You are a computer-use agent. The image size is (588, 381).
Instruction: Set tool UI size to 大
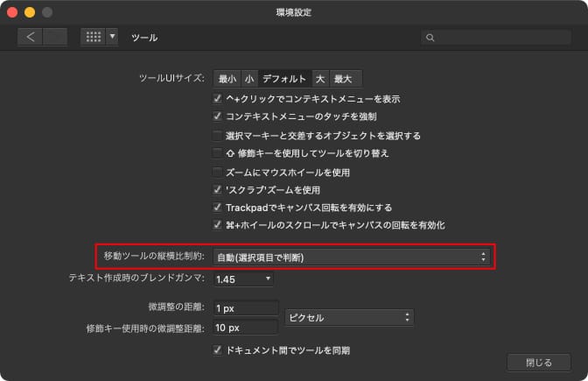point(320,79)
